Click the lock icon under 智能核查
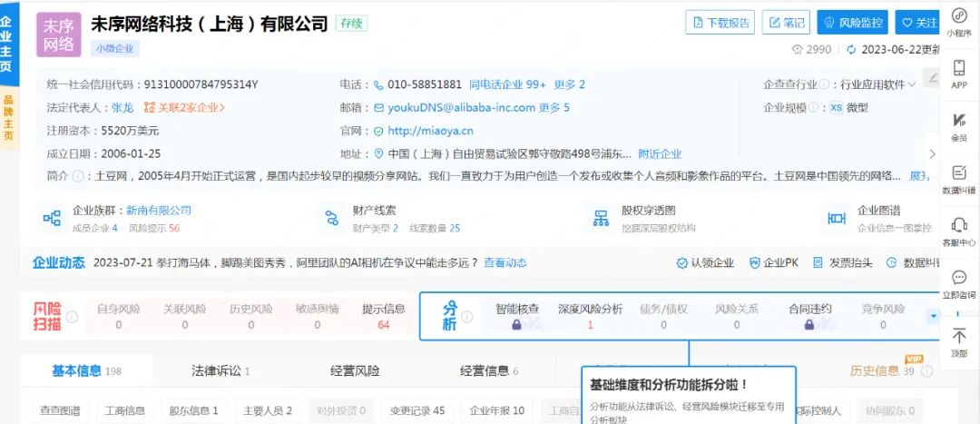980x424 pixels. pos(516,324)
